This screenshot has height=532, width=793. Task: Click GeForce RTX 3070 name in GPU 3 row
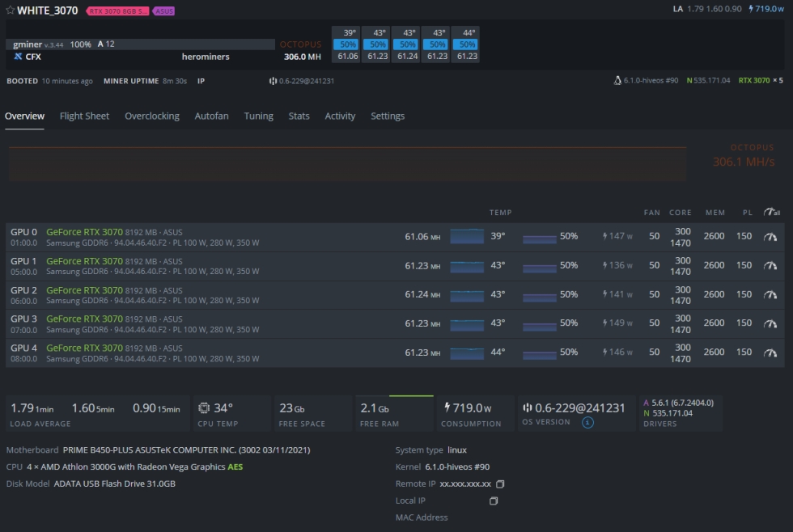point(84,319)
